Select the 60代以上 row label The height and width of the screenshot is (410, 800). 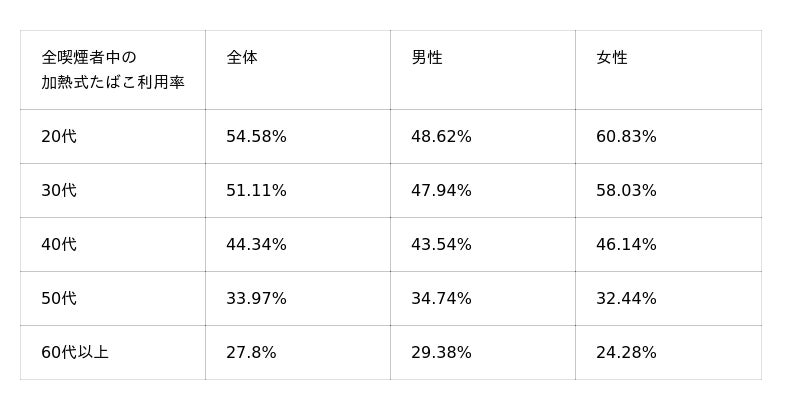(x=75, y=353)
